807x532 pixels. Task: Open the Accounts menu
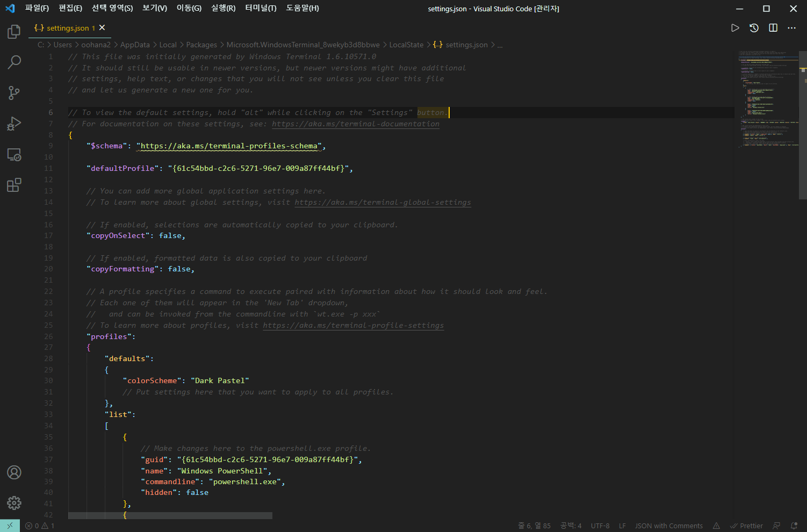[14, 472]
